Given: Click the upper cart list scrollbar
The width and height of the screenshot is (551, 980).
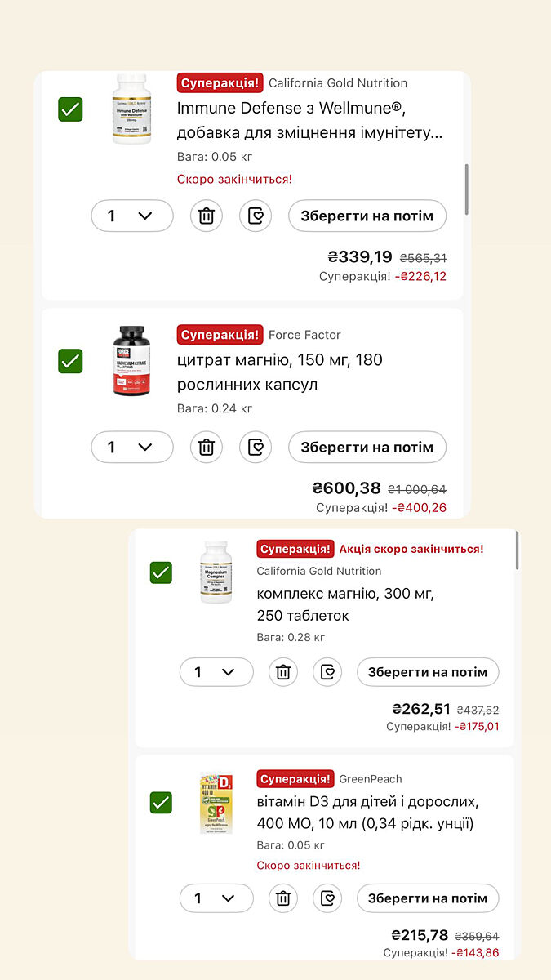Looking at the screenshot, I should click(x=467, y=188).
